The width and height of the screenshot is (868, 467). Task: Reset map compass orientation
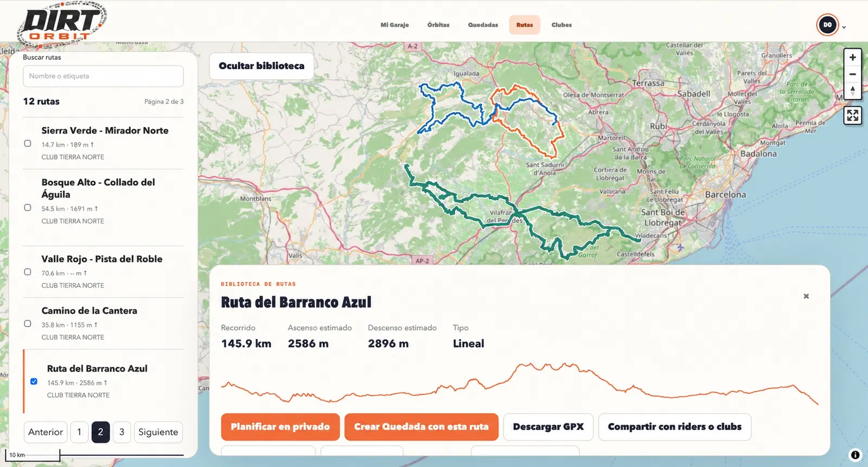853,91
